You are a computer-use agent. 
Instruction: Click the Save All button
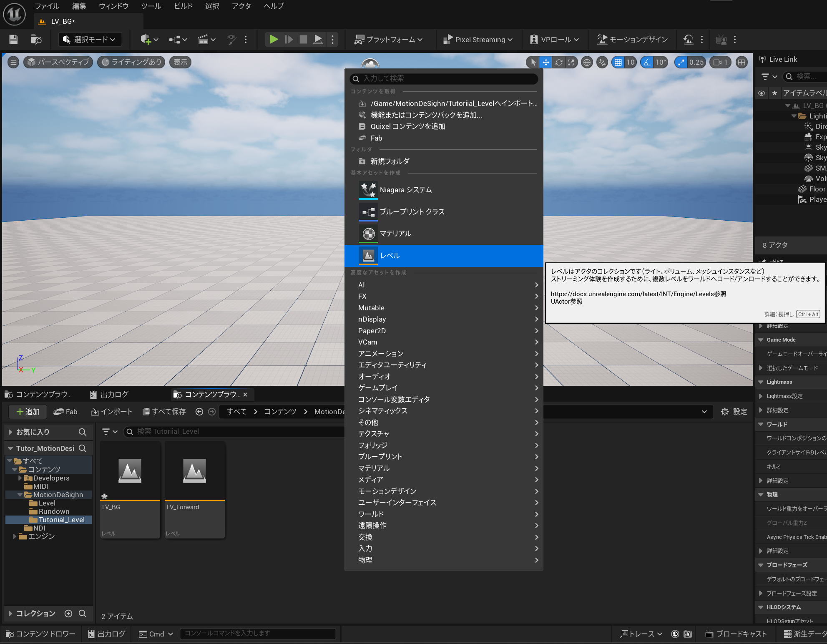(164, 412)
